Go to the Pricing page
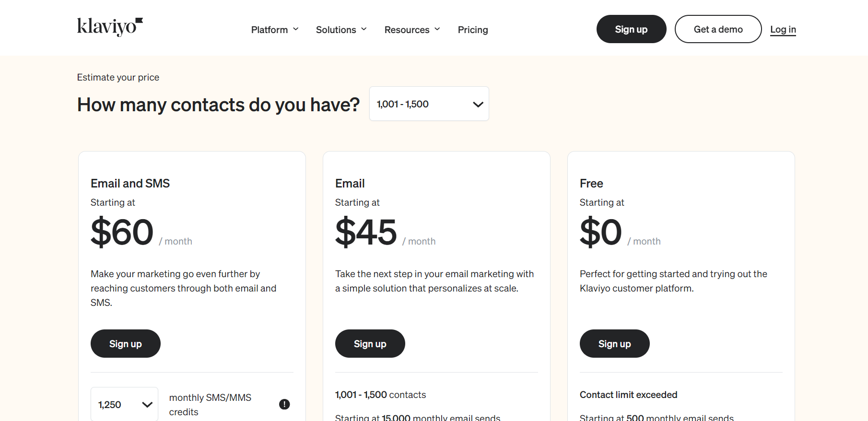Screen dimensions: 868x421 (x=473, y=30)
